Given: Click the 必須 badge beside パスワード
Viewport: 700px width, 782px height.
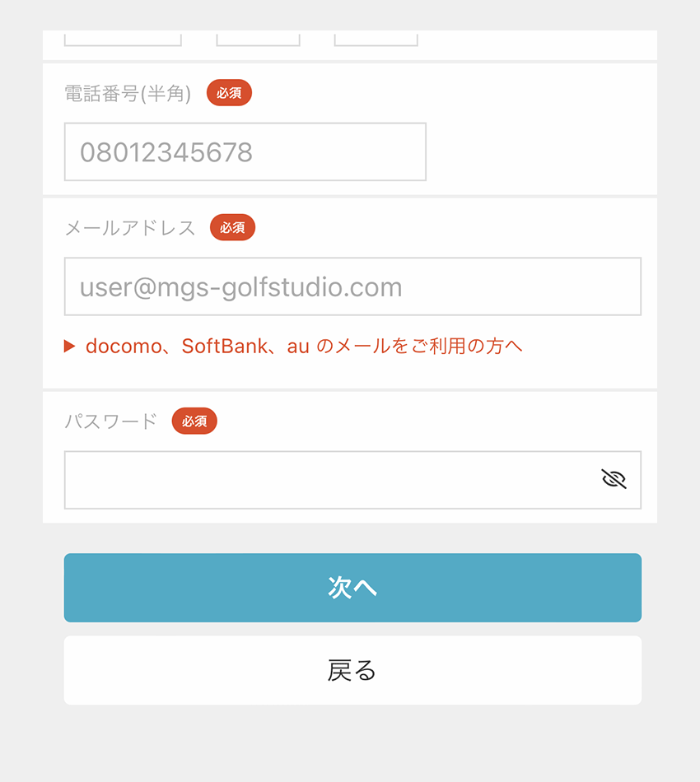Looking at the screenshot, I should click(194, 421).
